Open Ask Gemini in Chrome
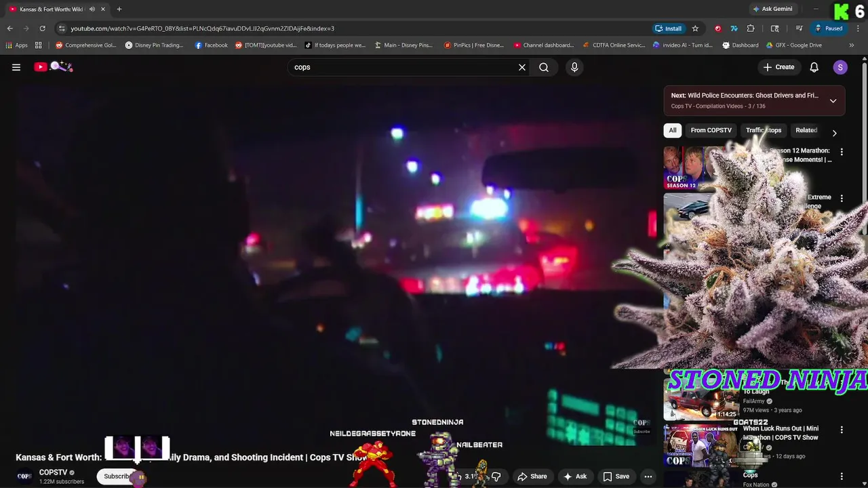Image resolution: width=868 pixels, height=488 pixels. tap(772, 9)
